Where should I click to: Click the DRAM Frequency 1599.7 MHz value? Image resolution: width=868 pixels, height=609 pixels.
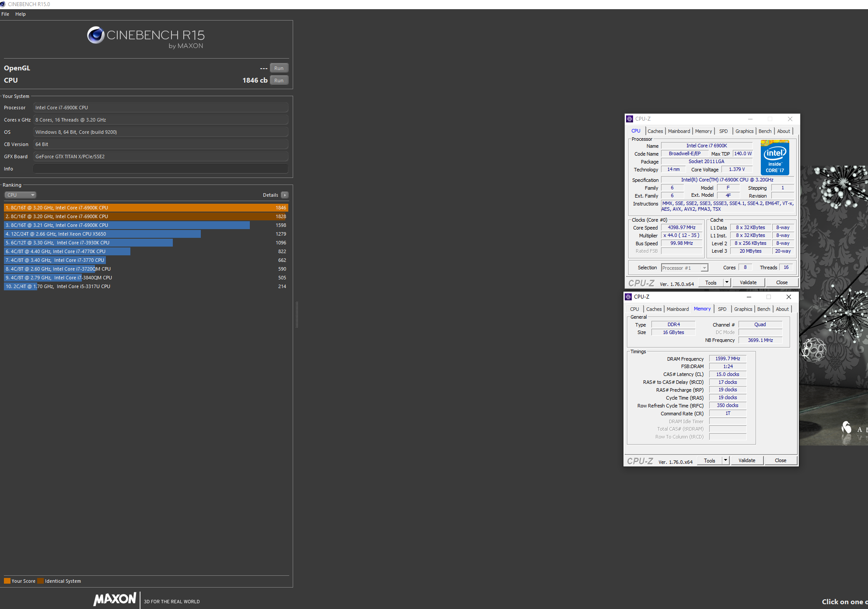tap(728, 359)
